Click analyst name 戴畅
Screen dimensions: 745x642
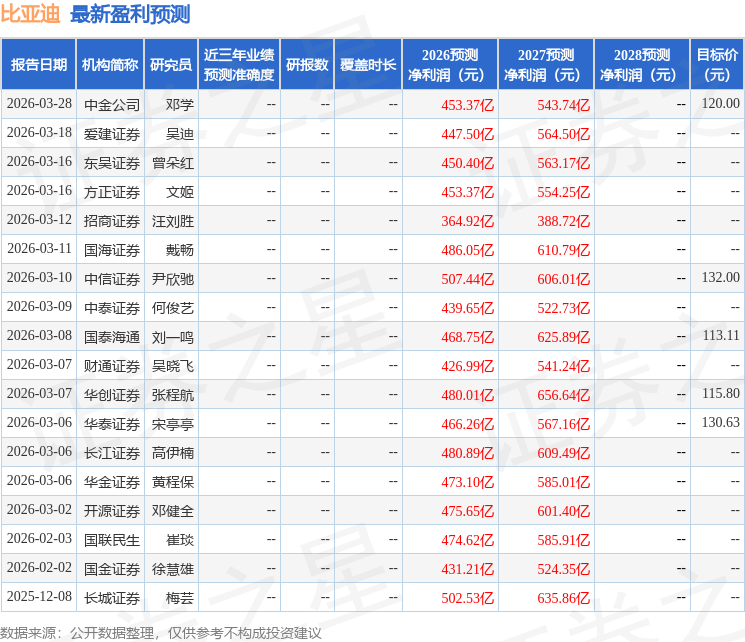(180, 250)
